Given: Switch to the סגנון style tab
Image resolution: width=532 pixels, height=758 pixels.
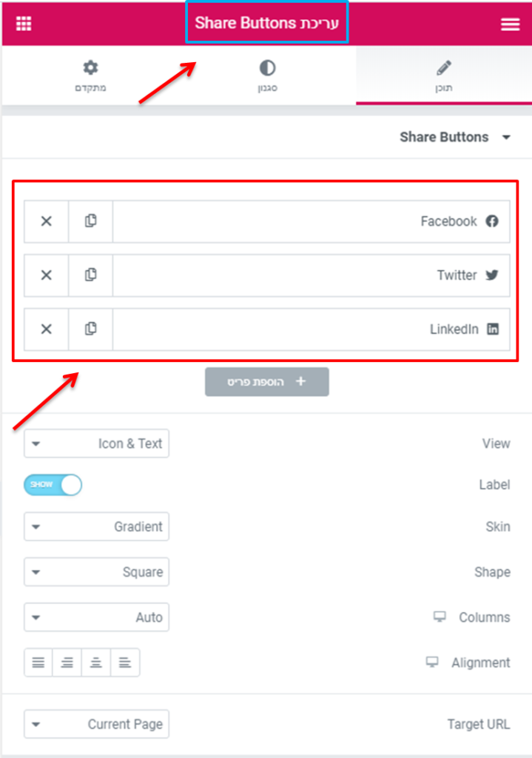Looking at the screenshot, I should (x=267, y=76).
